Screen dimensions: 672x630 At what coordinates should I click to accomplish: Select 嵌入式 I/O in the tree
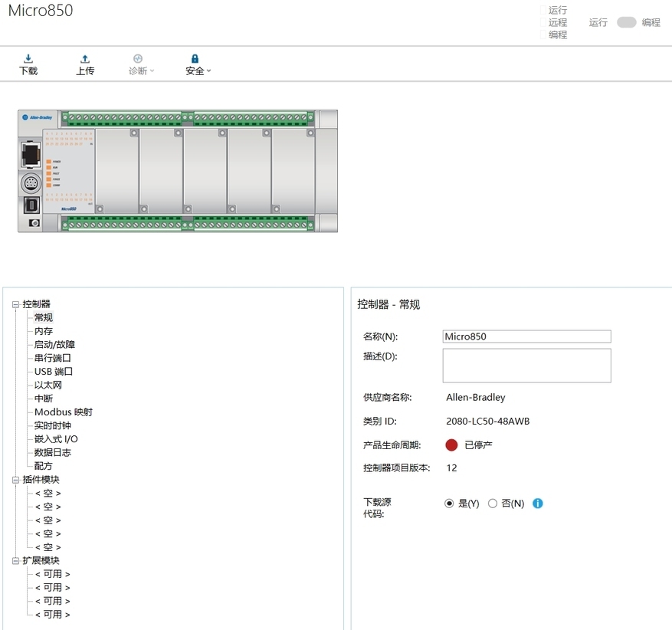tap(56, 439)
